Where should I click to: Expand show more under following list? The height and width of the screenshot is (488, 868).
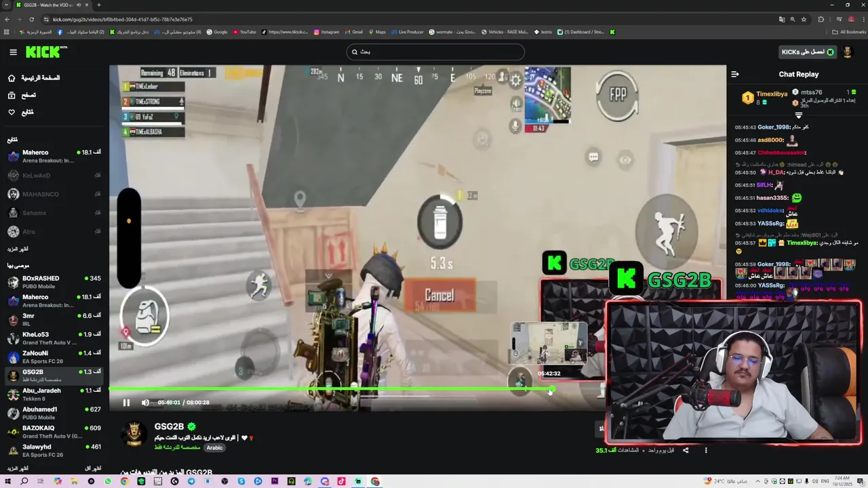18,249
